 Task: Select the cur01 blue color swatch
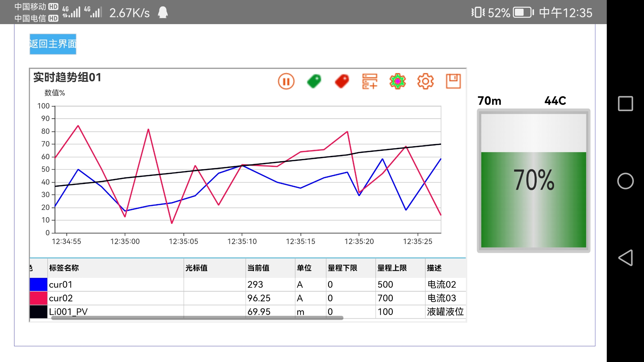pos(39,285)
